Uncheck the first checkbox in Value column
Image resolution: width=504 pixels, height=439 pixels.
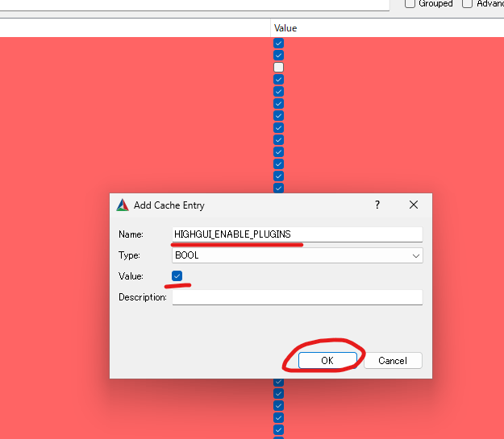coord(279,43)
